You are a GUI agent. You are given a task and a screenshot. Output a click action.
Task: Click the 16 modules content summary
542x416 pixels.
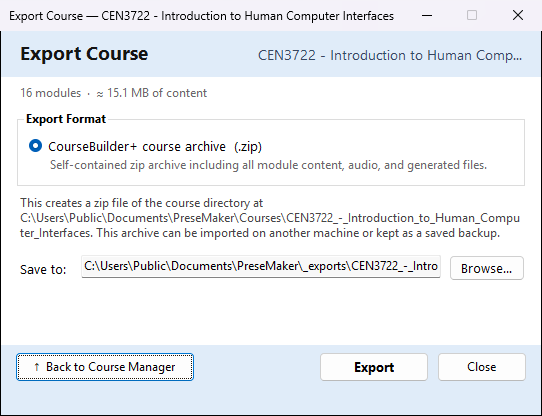point(113,93)
